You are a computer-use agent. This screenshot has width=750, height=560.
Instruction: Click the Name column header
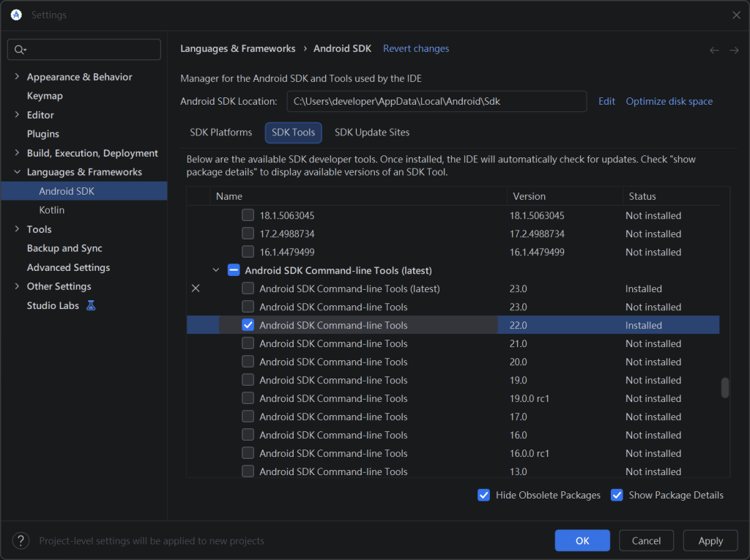click(x=358, y=196)
